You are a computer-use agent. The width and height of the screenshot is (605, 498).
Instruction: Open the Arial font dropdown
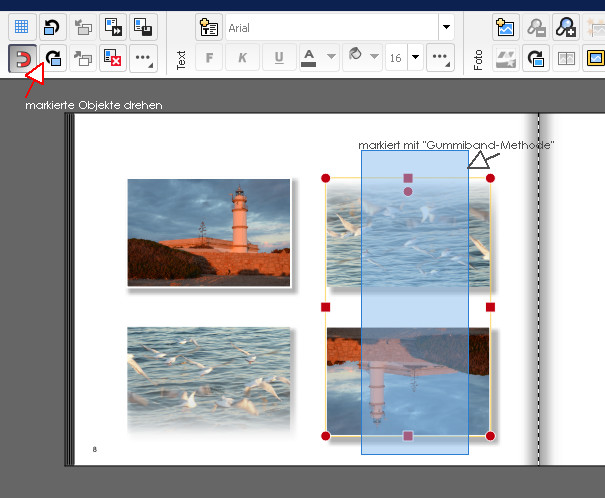coord(446,27)
